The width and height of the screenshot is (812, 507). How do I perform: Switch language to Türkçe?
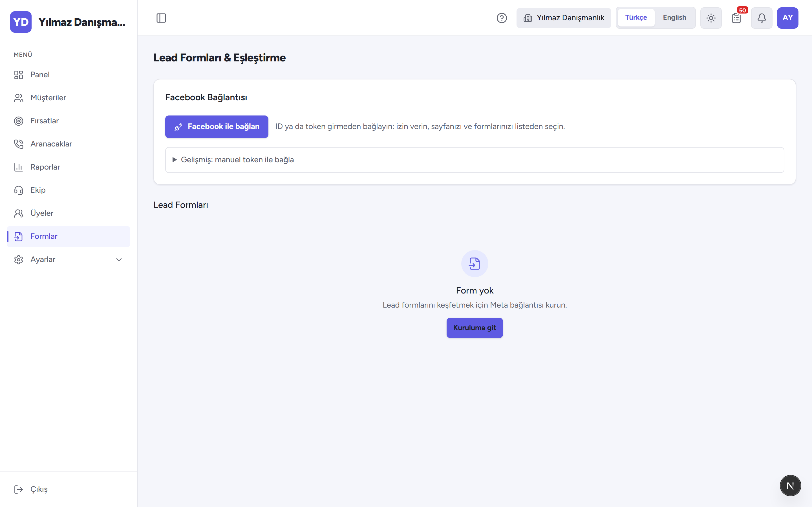pyautogui.click(x=636, y=17)
